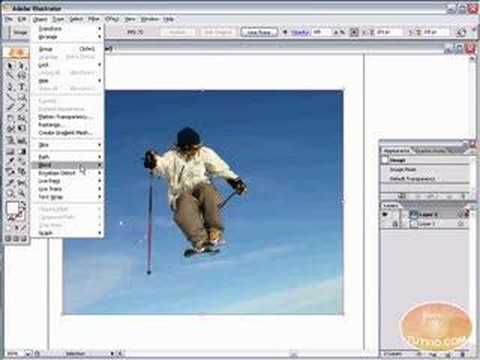Choose Rasterize from Object menu
The height and width of the screenshot is (360, 480).
click(x=67, y=125)
